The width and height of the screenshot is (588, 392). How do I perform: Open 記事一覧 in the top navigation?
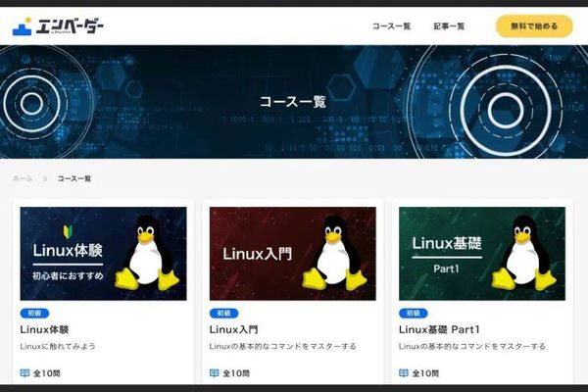[449, 26]
